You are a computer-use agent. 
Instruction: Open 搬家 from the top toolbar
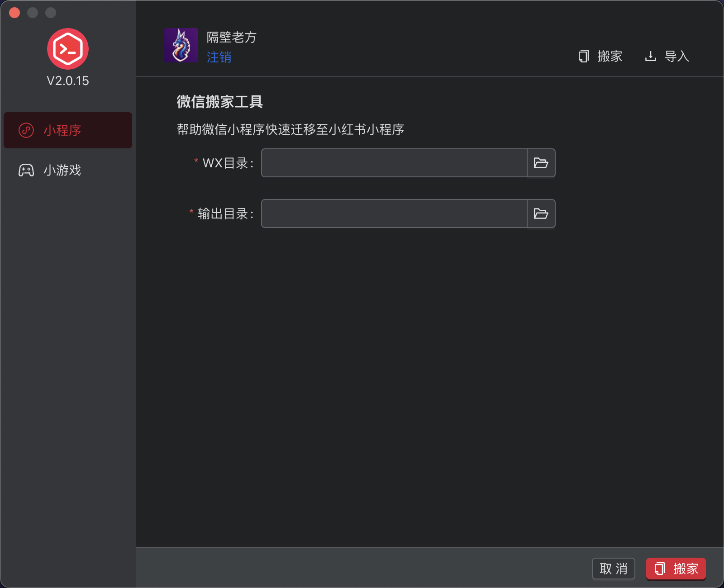pos(600,56)
